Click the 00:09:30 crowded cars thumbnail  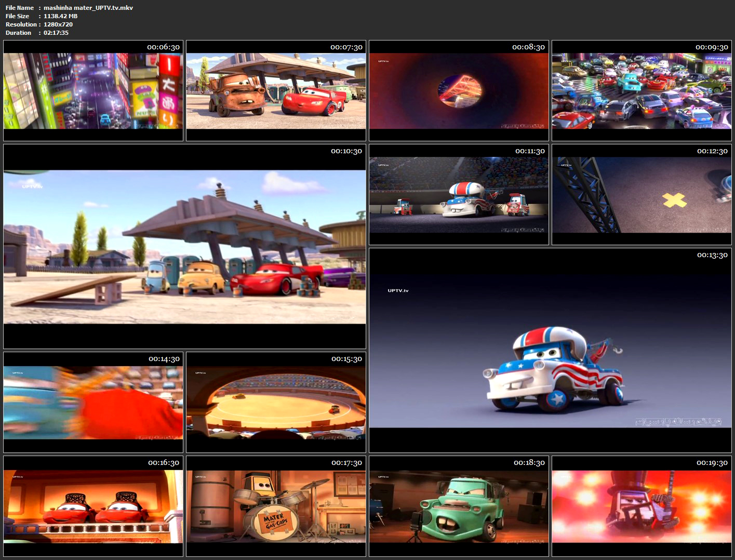(x=642, y=90)
